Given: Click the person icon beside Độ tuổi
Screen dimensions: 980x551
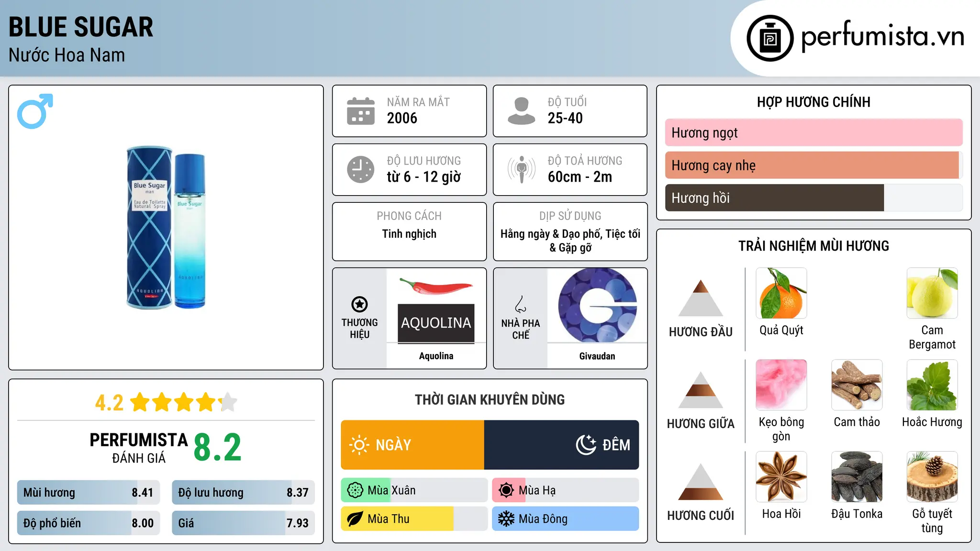Looking at the screenshot, I should pyautogui.click(x=521, y=111).
